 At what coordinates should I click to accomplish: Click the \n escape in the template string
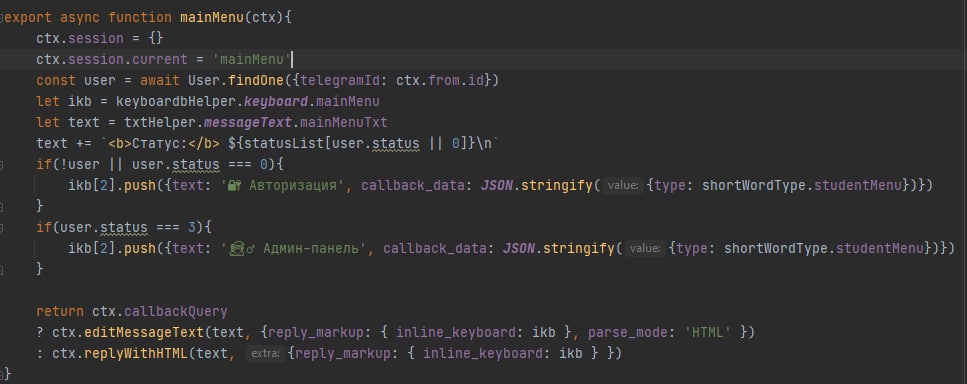point(484,143)
